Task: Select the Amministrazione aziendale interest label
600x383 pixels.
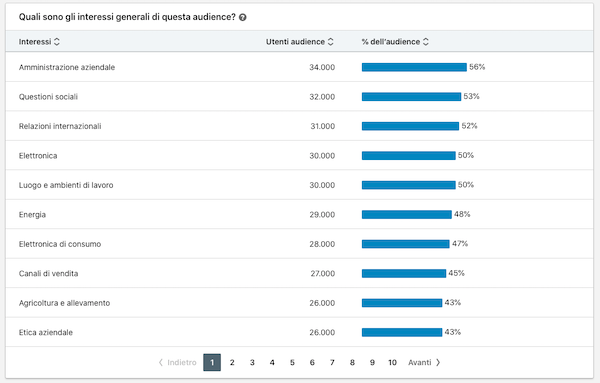Action: pyautogui.click(x=67, y=67)
